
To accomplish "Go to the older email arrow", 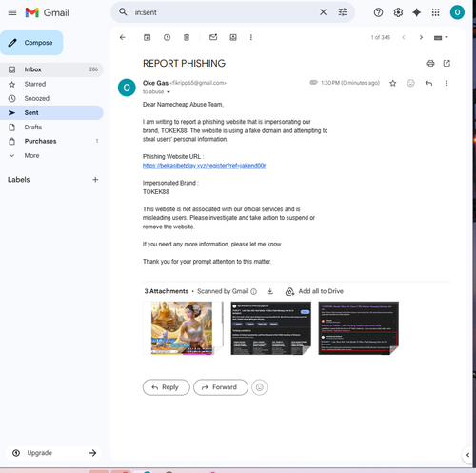I will [421, 37].
